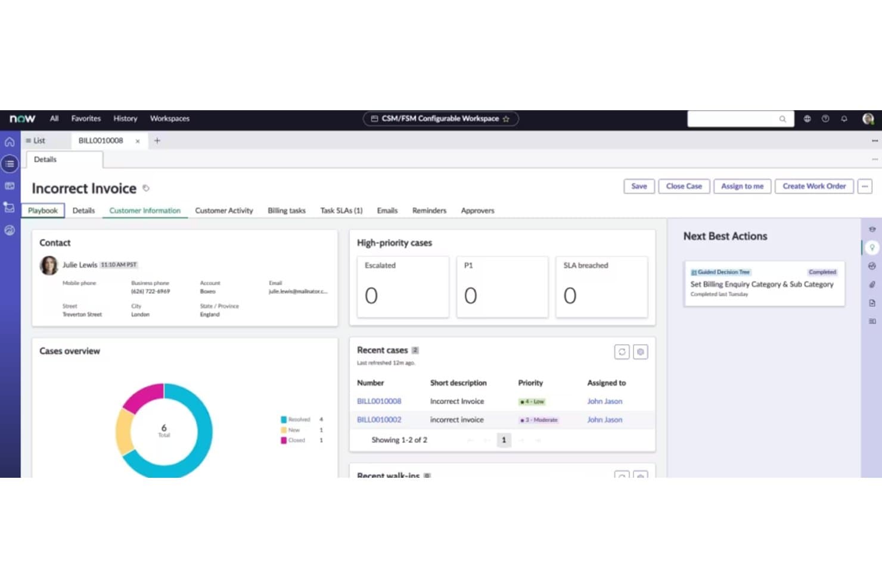Click the Closed legend color swatch
The image size is (882, 588).
[x=284, y=440]
